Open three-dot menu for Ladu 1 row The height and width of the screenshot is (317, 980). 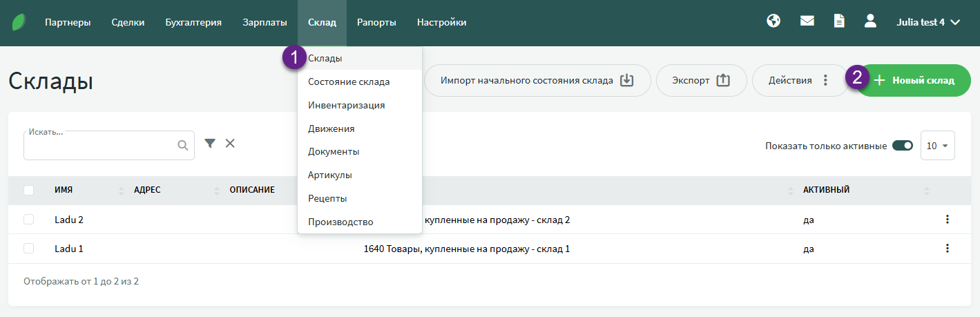tap(947, 249)
